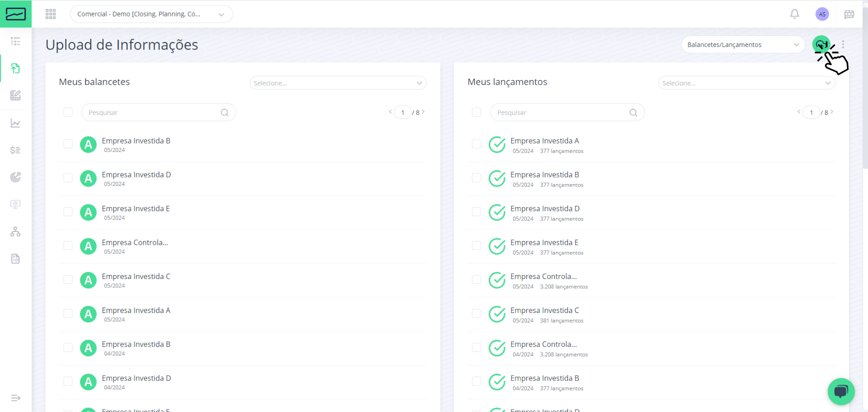Image resolution: width=868 pixels, height=412 pixels.
Task: Click Pesquisar field in Meus balancetes
Action: coord(159,112)
